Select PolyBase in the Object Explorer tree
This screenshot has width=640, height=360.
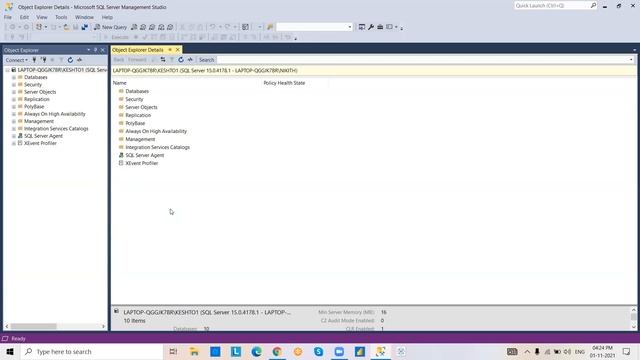click(34, 107)
